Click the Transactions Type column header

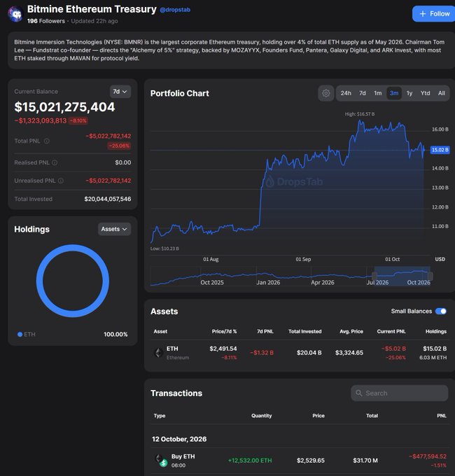click(x=160, y=416)
